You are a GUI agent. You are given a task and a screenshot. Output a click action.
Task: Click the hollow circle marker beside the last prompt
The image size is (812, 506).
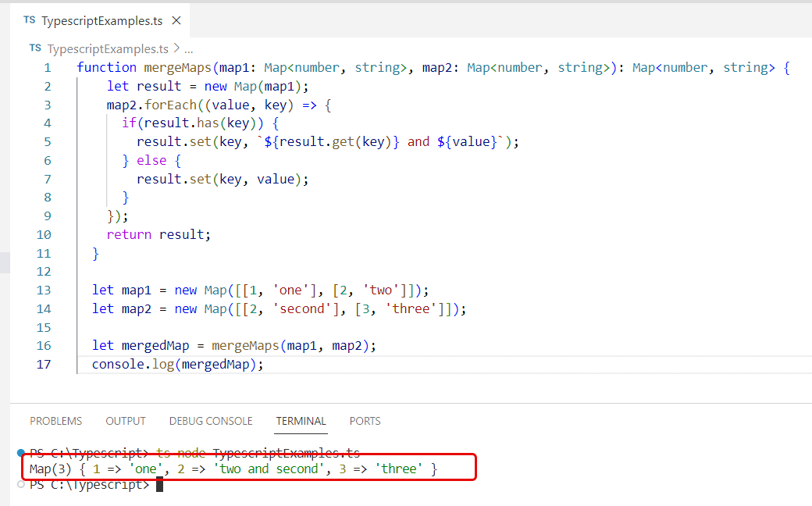pos(21,485)
